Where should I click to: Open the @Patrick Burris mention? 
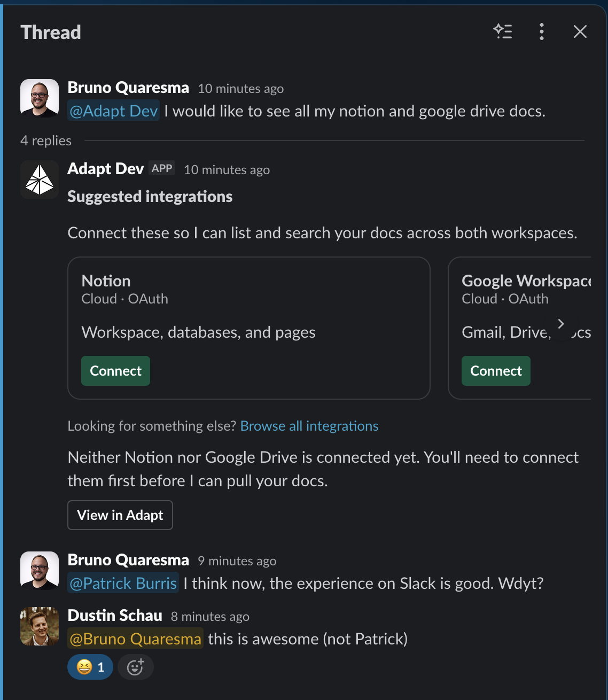coord(123,583)
